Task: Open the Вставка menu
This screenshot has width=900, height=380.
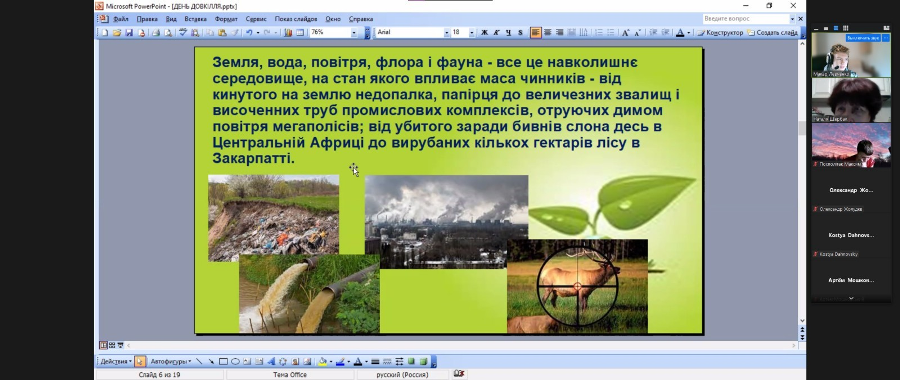Action: click(196, 19)
